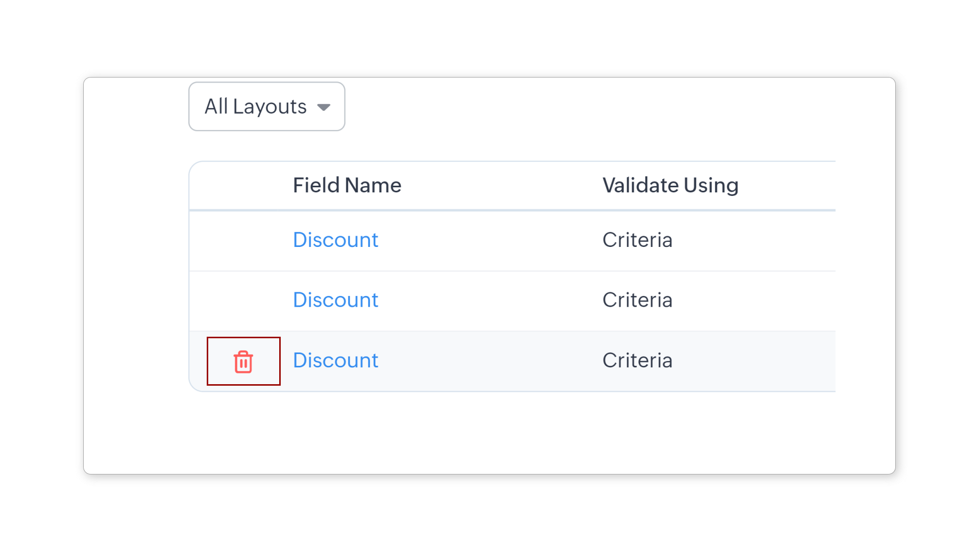Open the Discount link beside the trash icon
Image resolution: width=980 pixels, height=551 pixels.
click(335, 360)
